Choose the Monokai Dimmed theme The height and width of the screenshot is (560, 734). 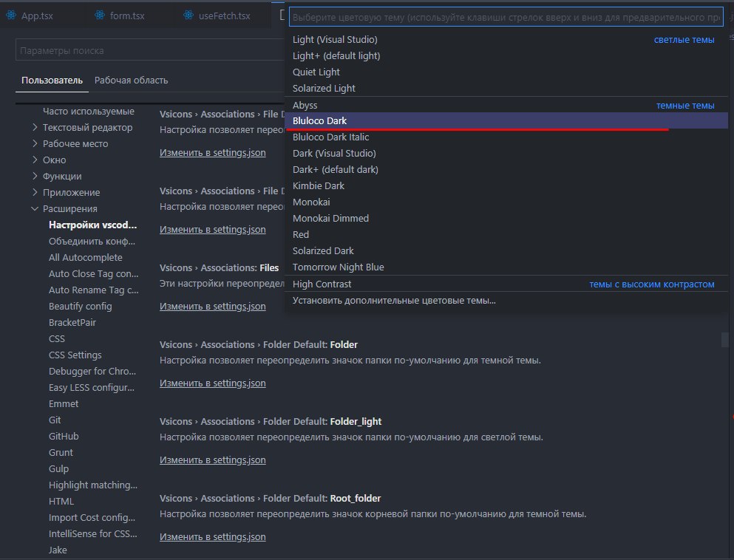point(506,218)
